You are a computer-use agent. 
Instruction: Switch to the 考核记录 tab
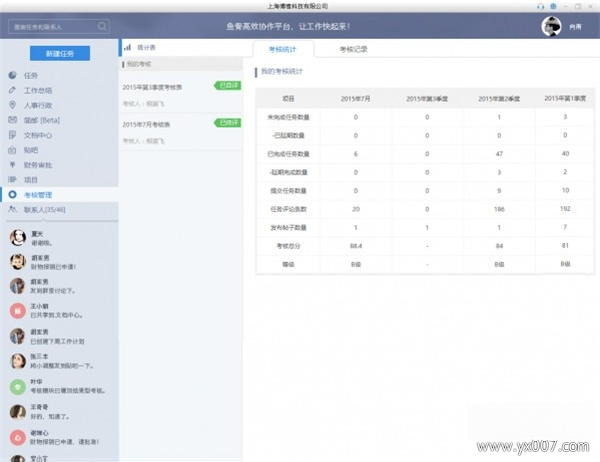353,49
